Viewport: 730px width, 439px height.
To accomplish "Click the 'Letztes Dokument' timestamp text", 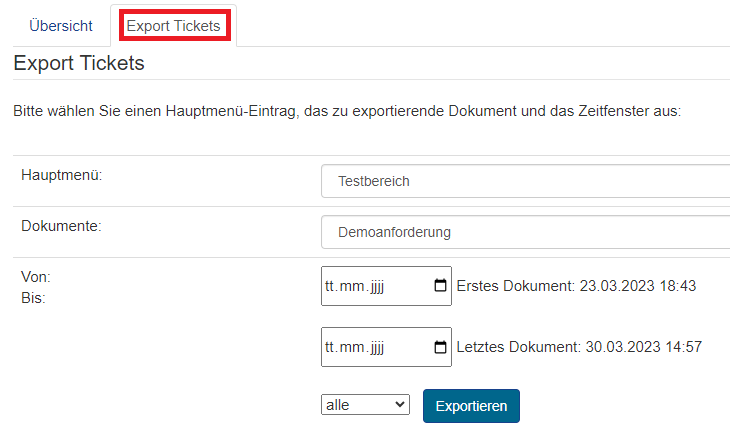I will pyautogui.click(x=579, y=348).
